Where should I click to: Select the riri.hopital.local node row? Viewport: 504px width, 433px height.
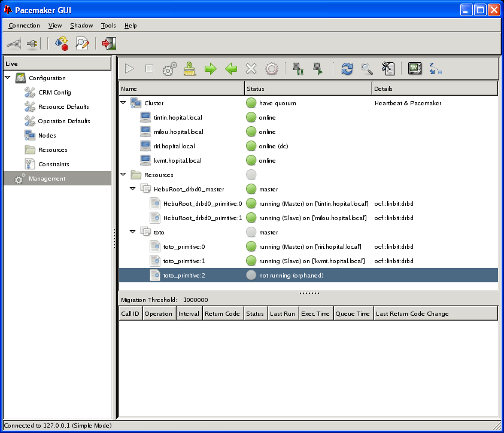tap(174, 146)
